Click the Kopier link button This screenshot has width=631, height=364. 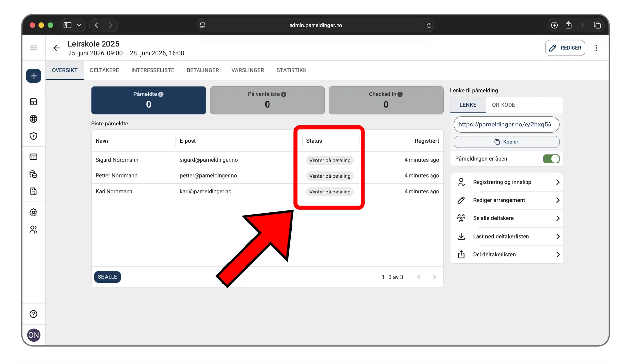[x=506, y=142]
